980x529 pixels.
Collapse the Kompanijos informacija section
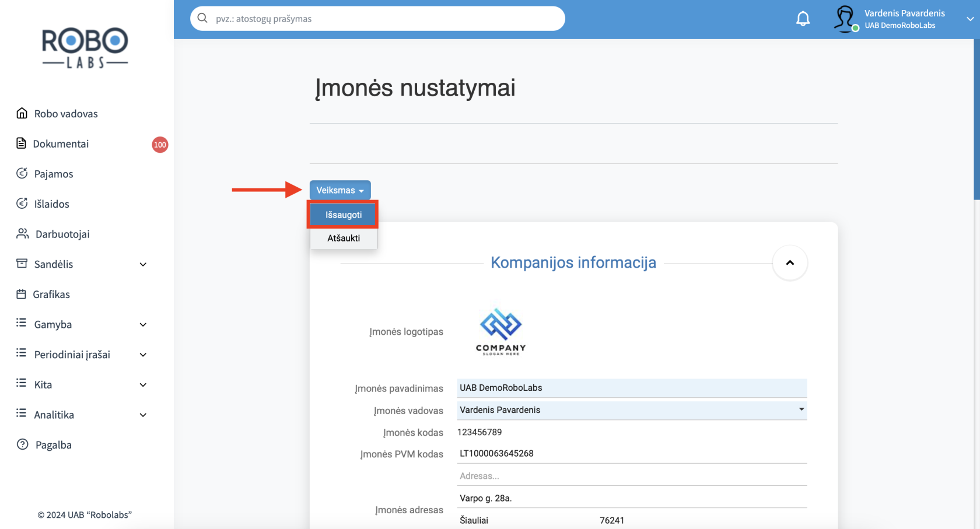point(790,262)
